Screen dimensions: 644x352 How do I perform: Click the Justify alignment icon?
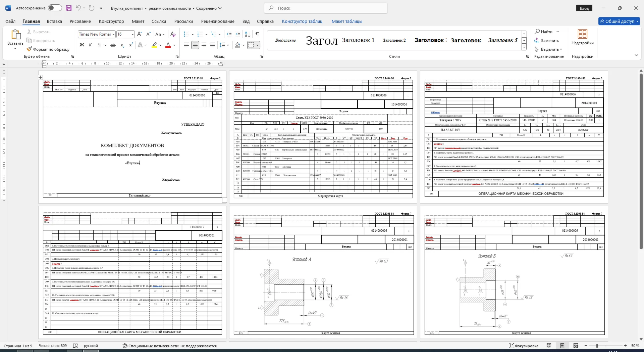coord(213,45)
